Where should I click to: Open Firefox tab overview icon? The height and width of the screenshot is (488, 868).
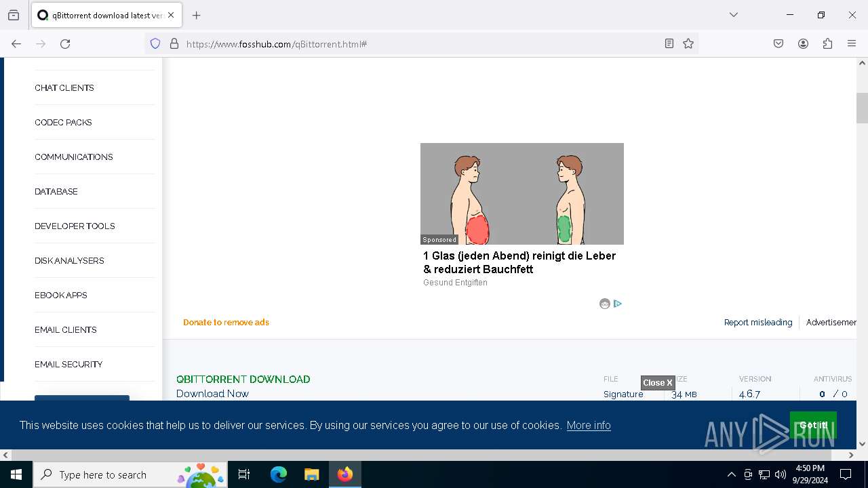coord(14,15)
